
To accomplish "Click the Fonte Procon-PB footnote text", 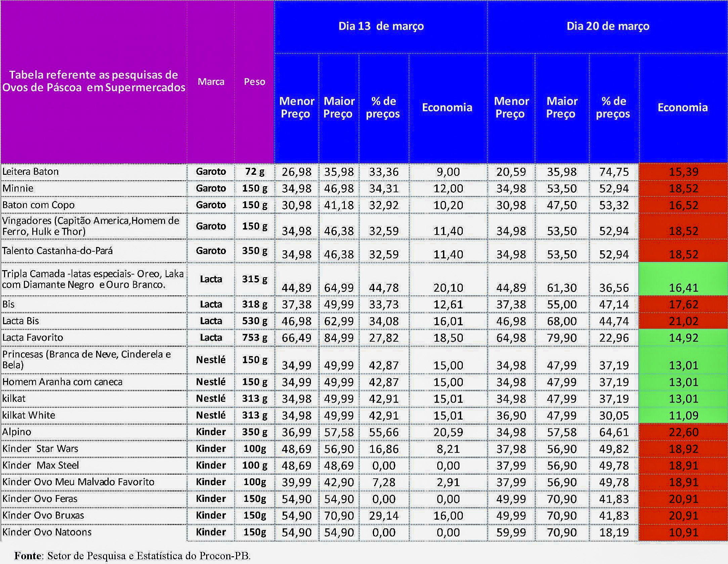I will (132, 556).
